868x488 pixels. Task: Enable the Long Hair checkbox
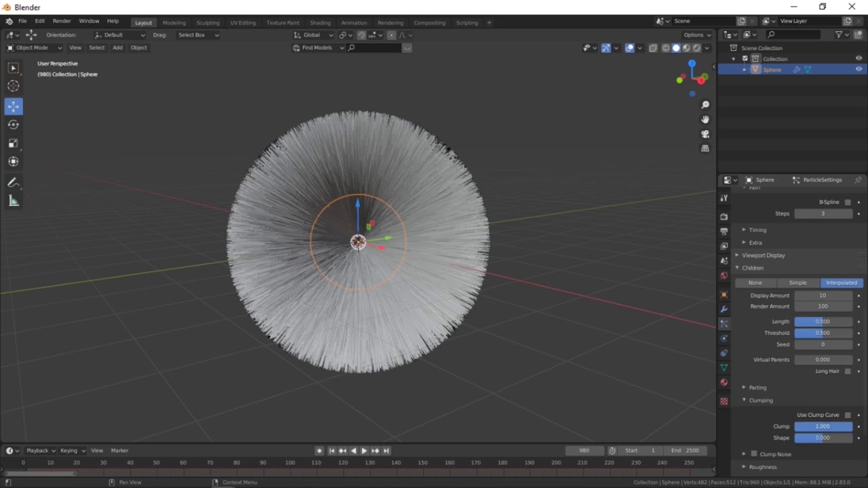[x=848, y=371]
